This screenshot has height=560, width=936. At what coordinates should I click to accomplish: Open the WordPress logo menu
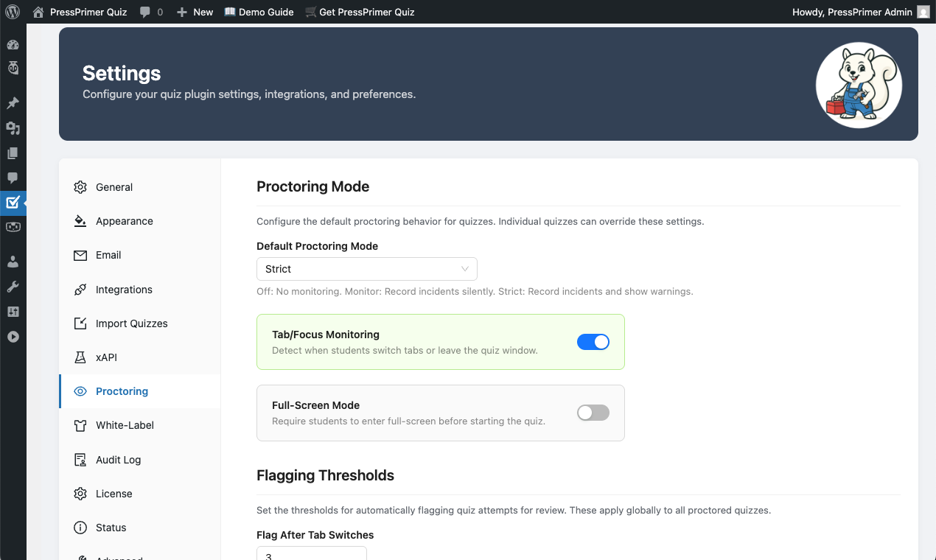click(x=13, y=12)
